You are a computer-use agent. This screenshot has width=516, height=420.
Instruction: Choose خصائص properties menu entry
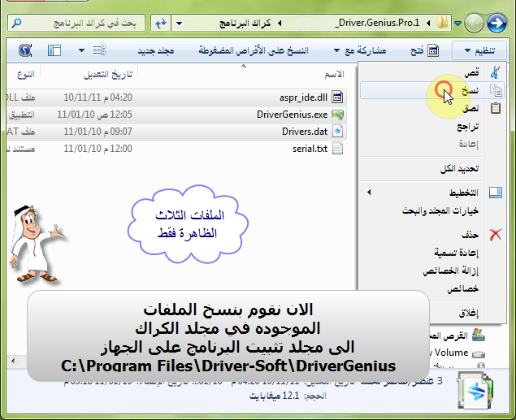[x=432, y=288]
